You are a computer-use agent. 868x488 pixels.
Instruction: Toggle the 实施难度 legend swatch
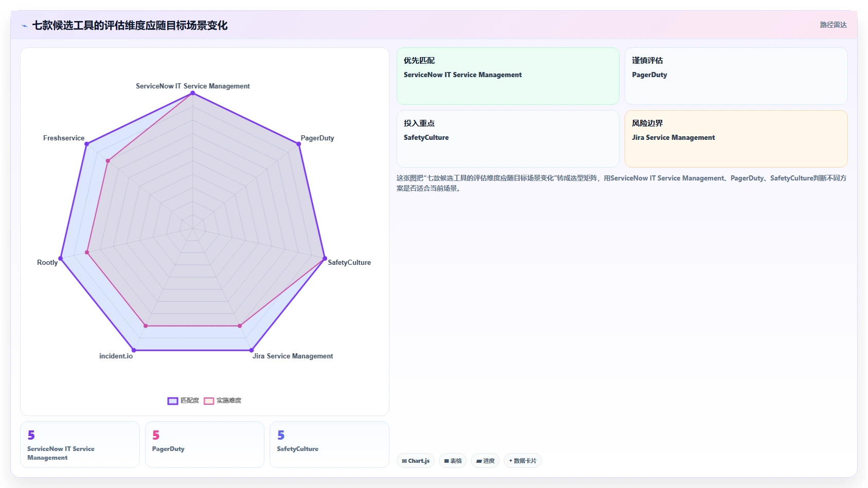[x=209, y=401]
